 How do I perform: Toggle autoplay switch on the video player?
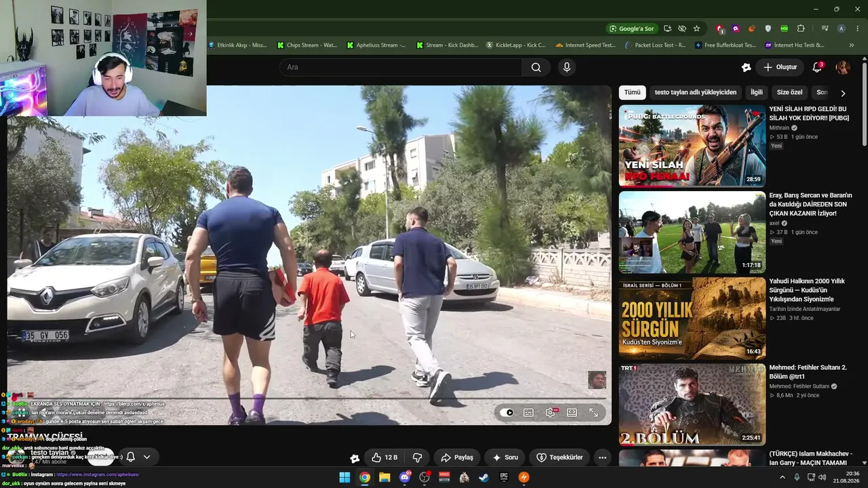(x=507, y=412)
